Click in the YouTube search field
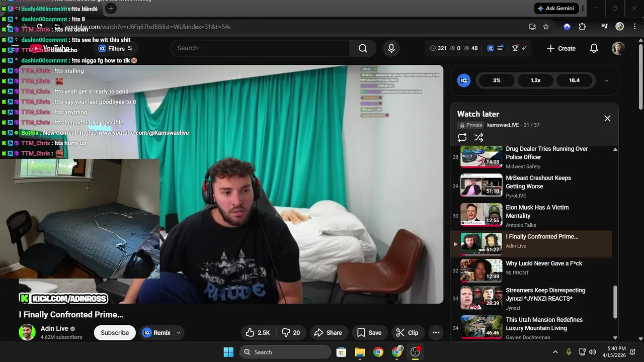The image size is (644, 362). [260, 48]
